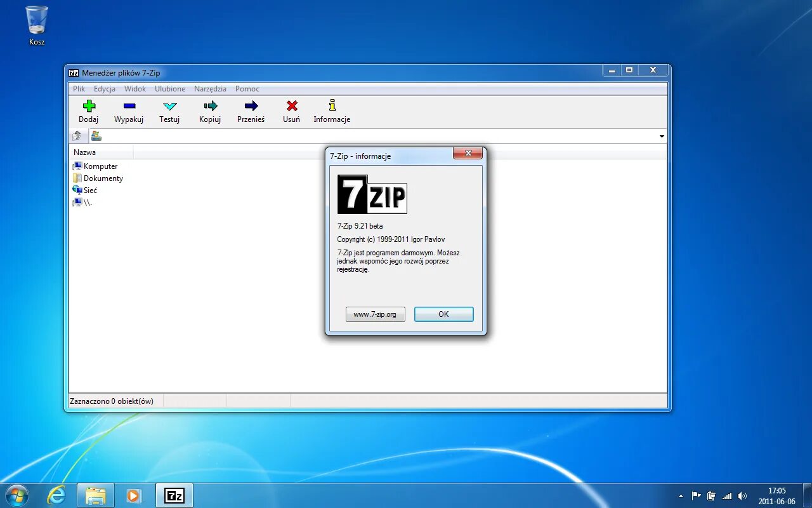Click the red Usuń (delete) X icon

[292, 106]
